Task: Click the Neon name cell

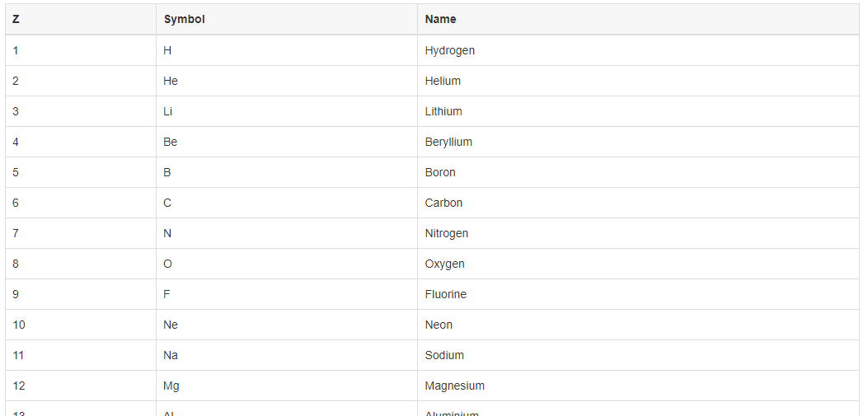Action: 439,325
